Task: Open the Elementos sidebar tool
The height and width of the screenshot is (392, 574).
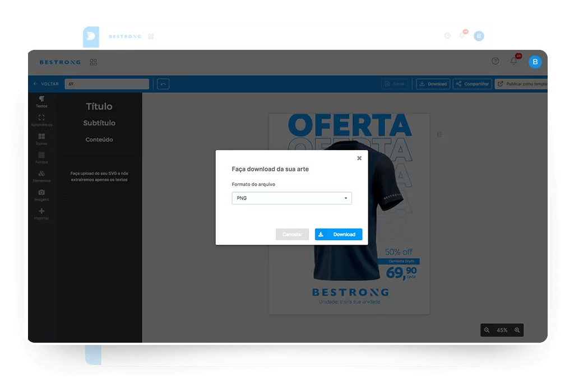Action: coord(41,176)
